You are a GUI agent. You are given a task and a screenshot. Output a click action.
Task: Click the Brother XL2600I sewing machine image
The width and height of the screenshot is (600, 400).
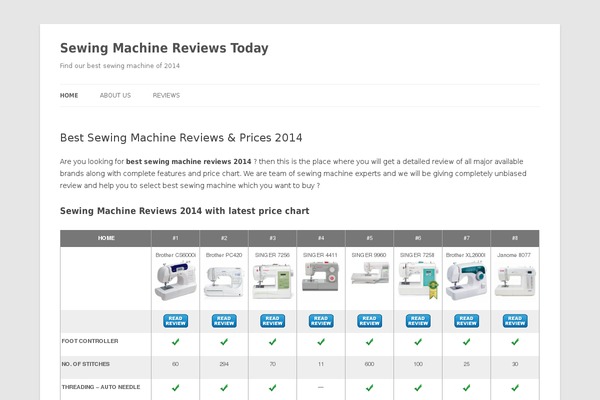tap(466, 281)
